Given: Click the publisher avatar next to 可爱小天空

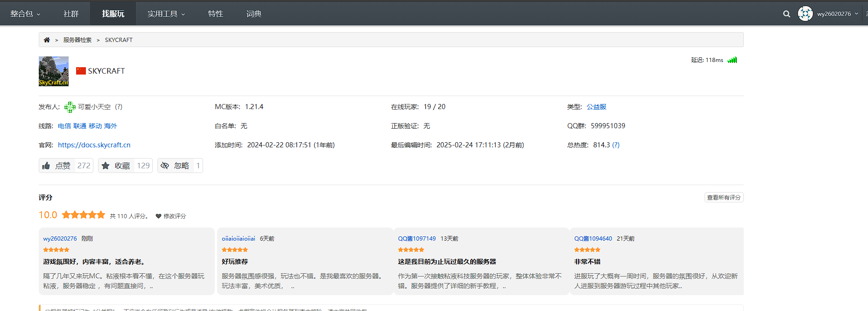Looking at the screenshot, I should tap(70, 107).
